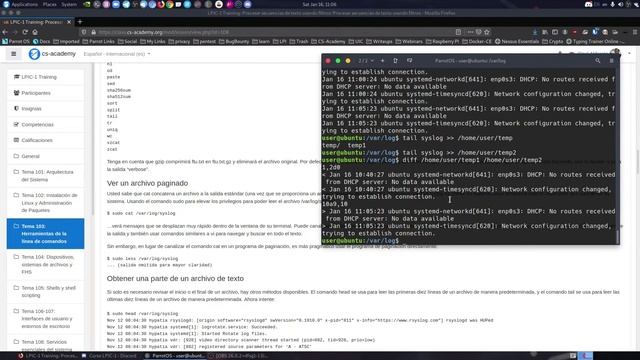Open the Social bookmarks folder
Image resolution: width=640 pixels, height=360 pixels.
(127, 41)
